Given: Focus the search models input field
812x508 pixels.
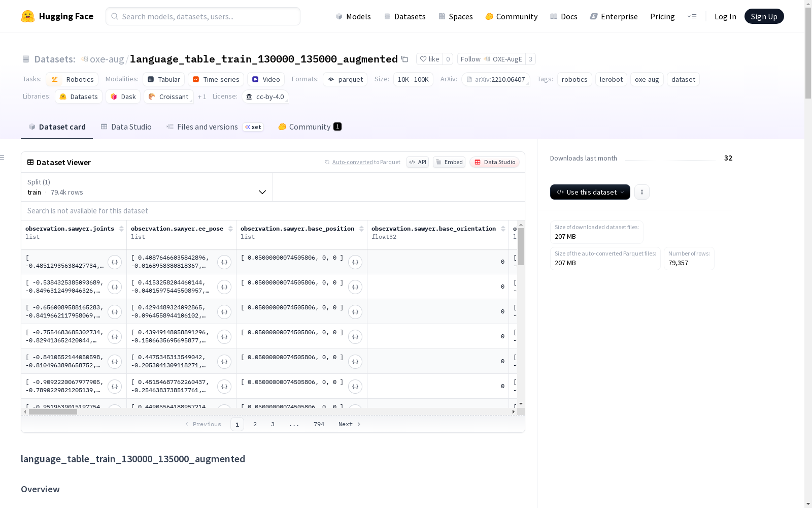Looking at the screenshot, I should (x=203, y=16).
